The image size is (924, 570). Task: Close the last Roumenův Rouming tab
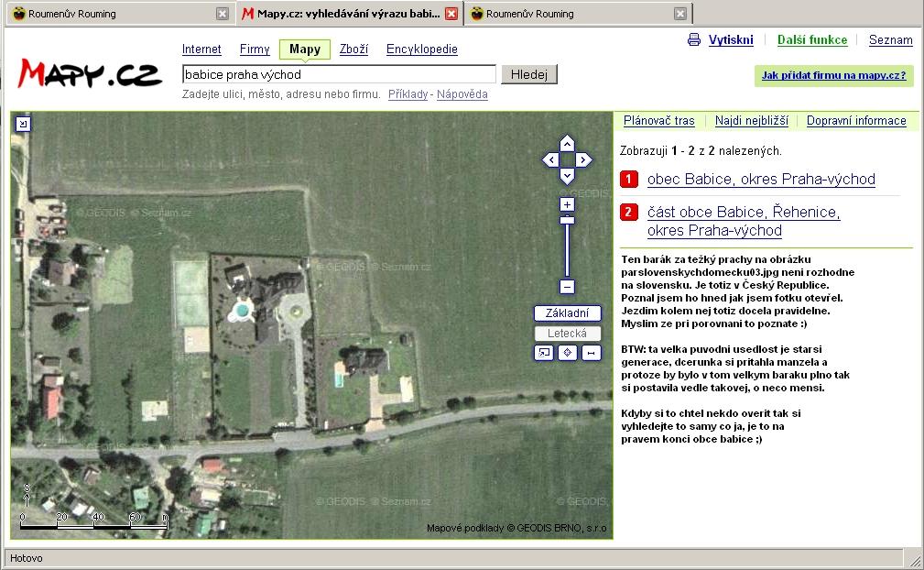pyautogui.click(x=680, y=14)
